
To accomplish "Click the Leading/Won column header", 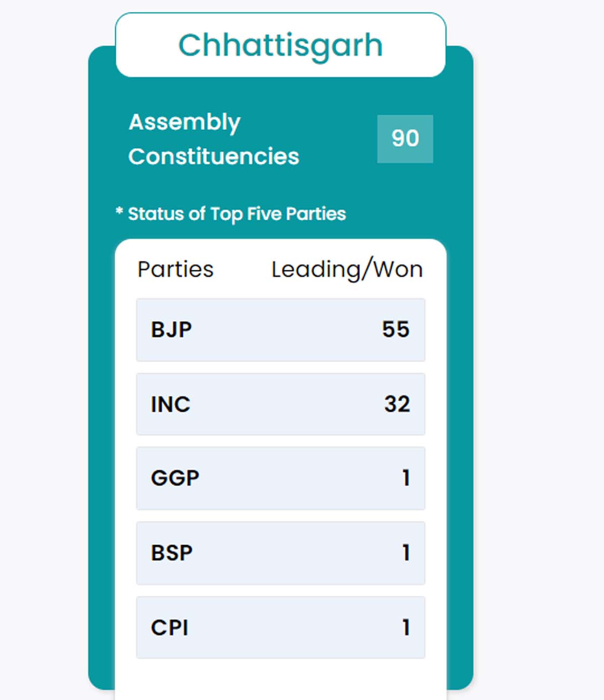I will 347,269.
